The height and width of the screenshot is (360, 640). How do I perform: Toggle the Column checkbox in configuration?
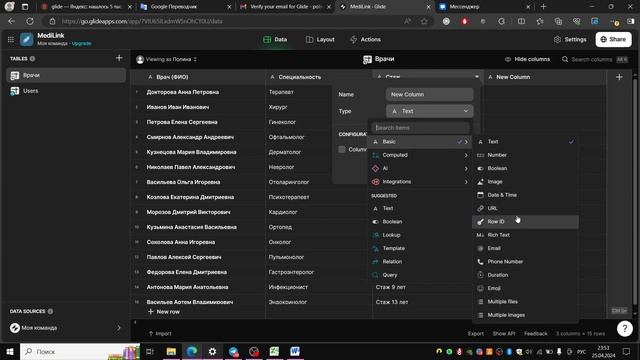[x=342, y=149]
